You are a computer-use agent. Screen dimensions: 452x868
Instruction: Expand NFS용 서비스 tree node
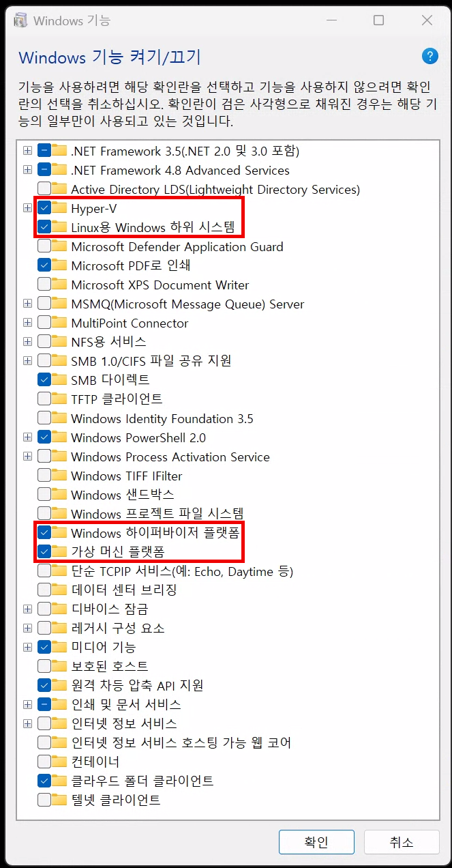click(x=27, y=341)
